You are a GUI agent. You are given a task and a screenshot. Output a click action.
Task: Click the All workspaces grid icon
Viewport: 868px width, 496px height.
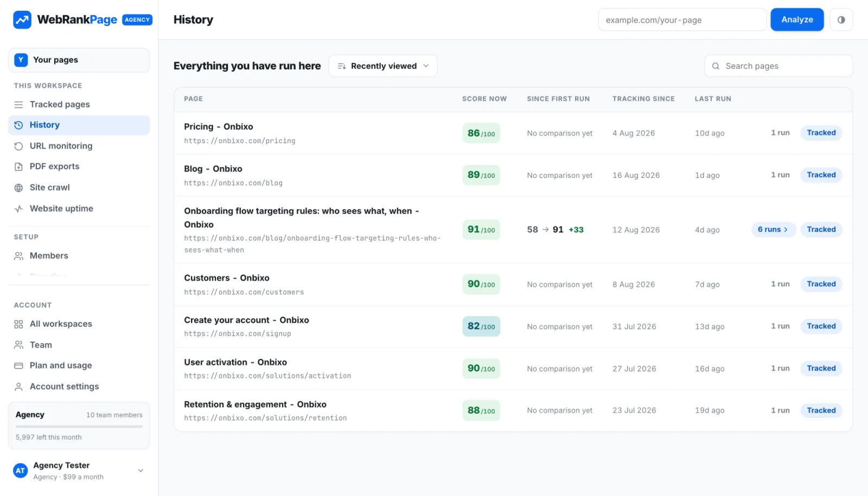tap(18, 324)
